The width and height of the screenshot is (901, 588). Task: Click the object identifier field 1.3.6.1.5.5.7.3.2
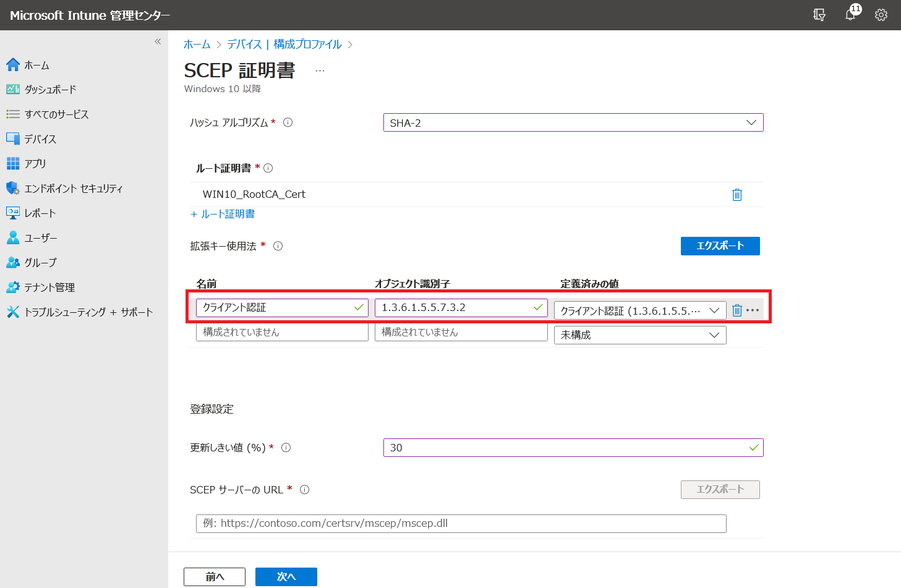461,307
